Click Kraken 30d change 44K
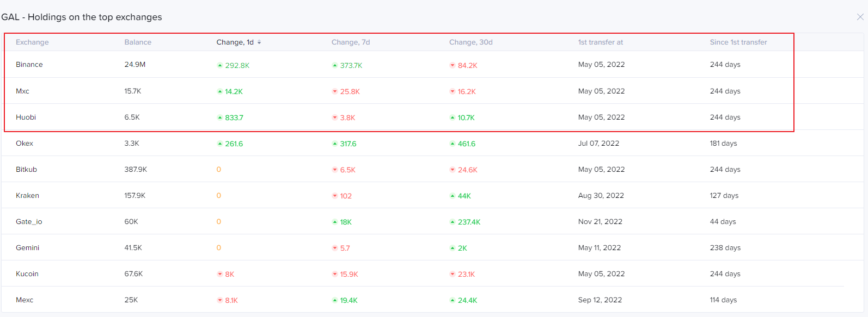This screenshot has width=868, height=317. (464, 196)
